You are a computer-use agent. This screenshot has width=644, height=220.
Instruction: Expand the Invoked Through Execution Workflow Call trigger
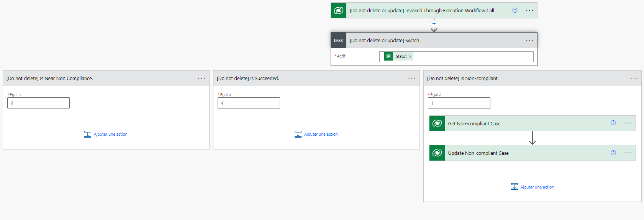pyautogui.click(x=434, y=10)
